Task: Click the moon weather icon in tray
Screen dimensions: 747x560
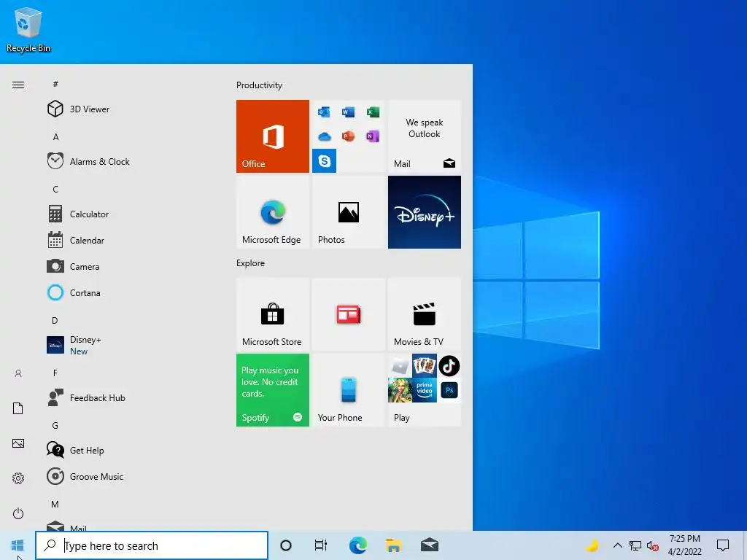Action: (x=592, y=545)
